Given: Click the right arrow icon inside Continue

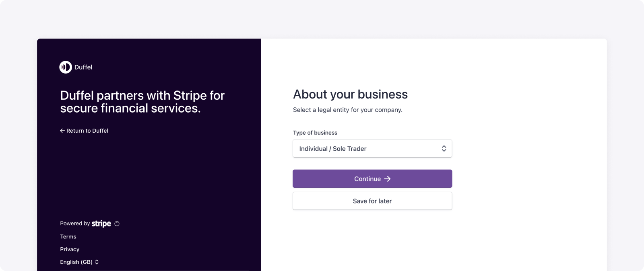Looking at the screenshot, I should [x=387, y=179].
